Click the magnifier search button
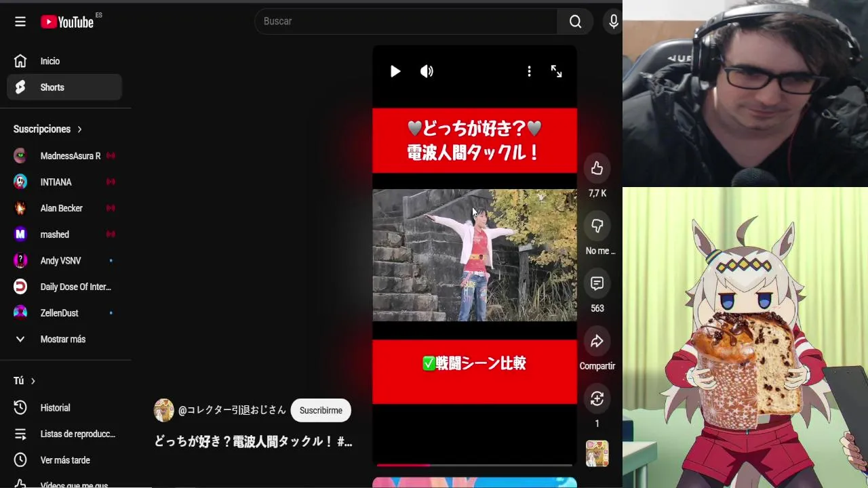 (576, 22)
